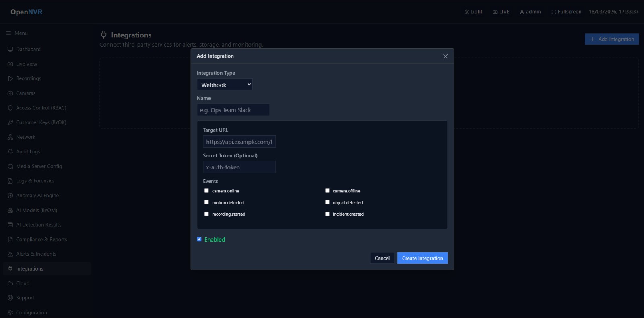Click the Audit Logs bell icon
The width and height of the screenshot is (644, 318).
[x=10, y=152]
